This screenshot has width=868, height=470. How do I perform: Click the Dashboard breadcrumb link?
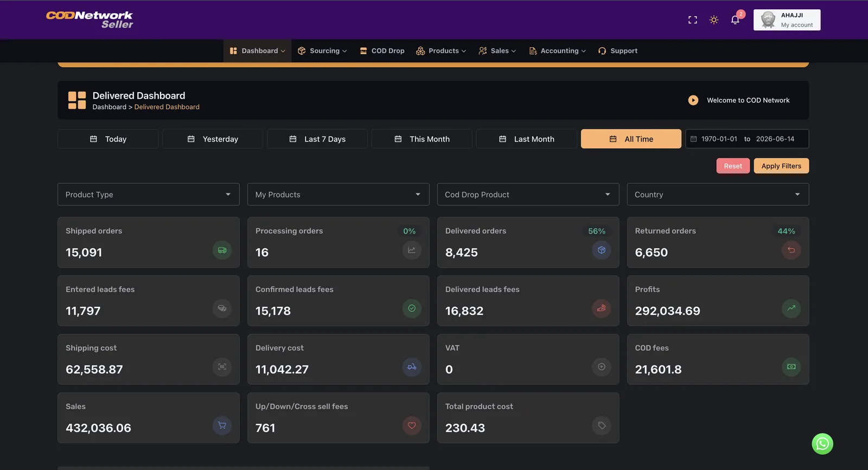point(109,107)
